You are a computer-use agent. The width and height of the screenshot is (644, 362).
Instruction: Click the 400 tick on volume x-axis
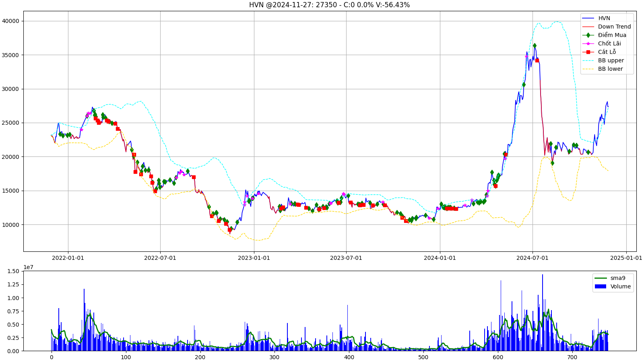click(349, 357)
